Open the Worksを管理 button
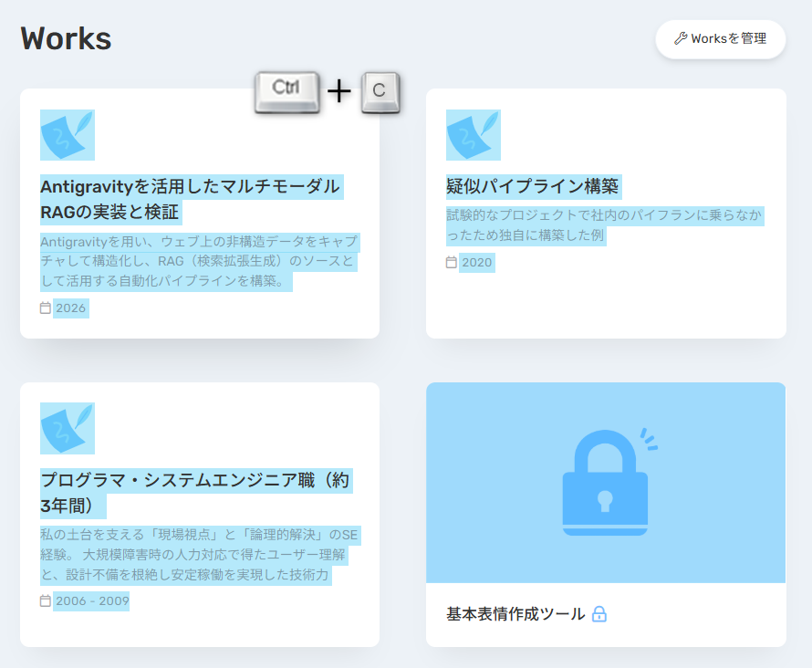Image resolution: width=812 pixels, height=668 pixels. [720, 39]
